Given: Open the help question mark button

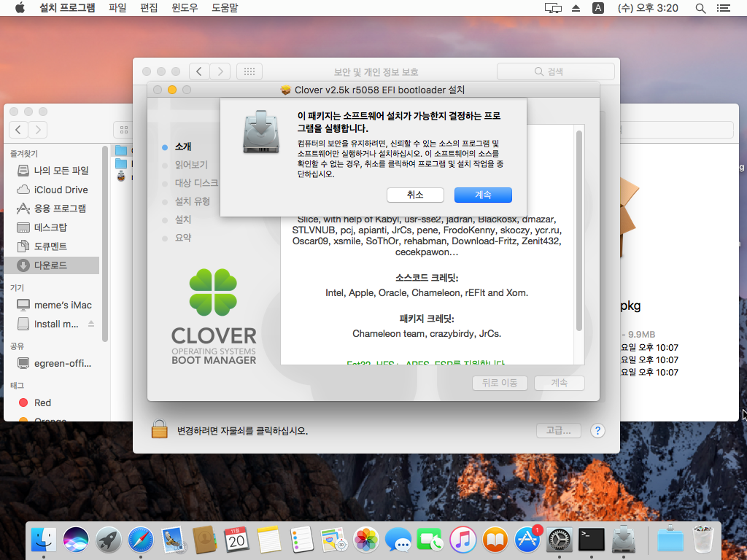Looking at the screenshot, I should pos(597,431).
